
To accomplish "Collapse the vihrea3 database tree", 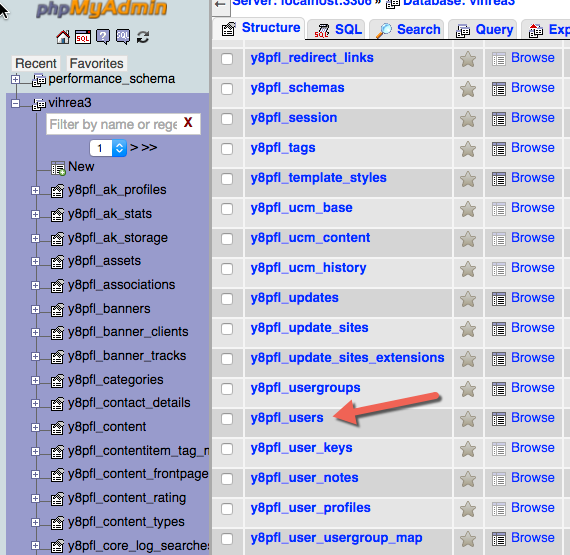I will coord(15,104).
